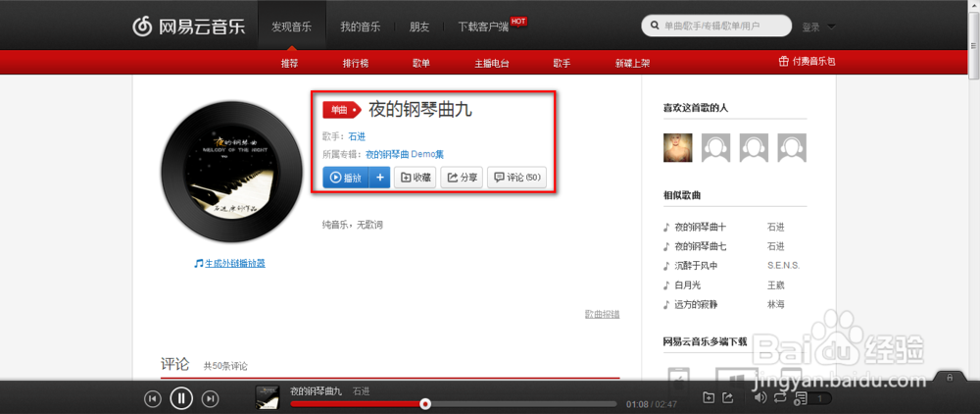Image resolution: width=980 pixels, height=414 pixels.
Task: Toggle the loop playback mode icon
Action: [780, 397]
